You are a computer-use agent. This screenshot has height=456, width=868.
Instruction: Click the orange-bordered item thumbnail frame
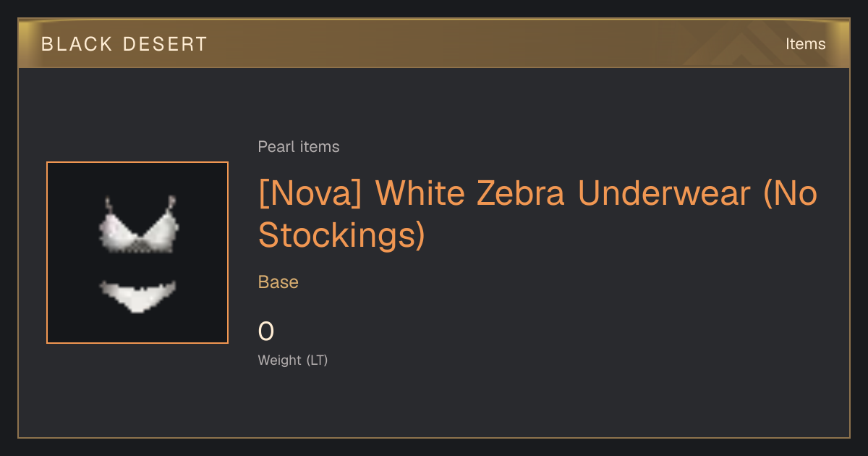(137, 253)
